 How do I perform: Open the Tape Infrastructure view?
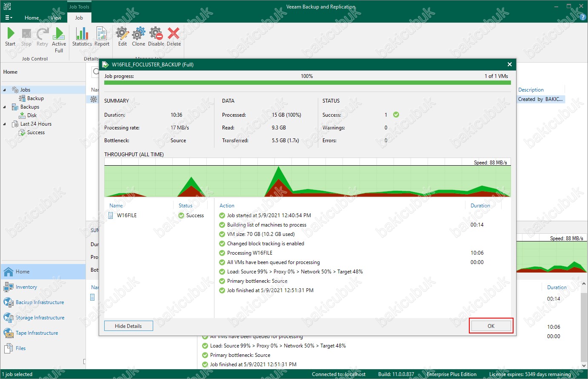coord(43,333)
